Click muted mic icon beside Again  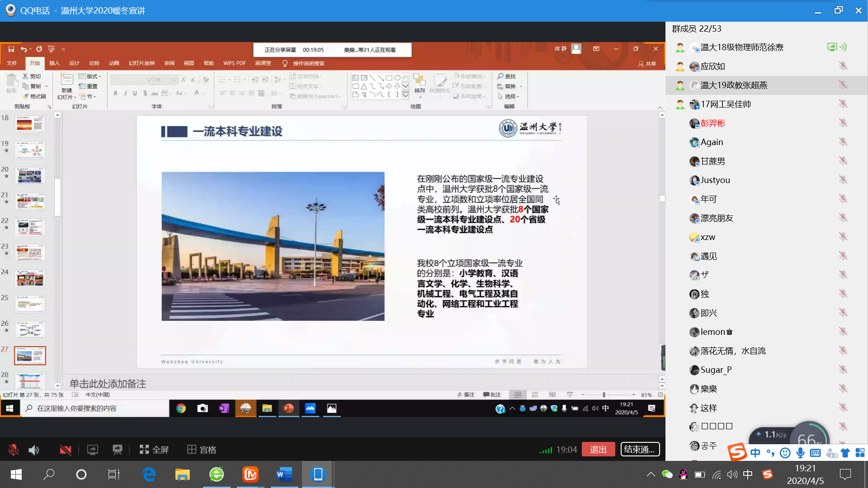[843, 142]
